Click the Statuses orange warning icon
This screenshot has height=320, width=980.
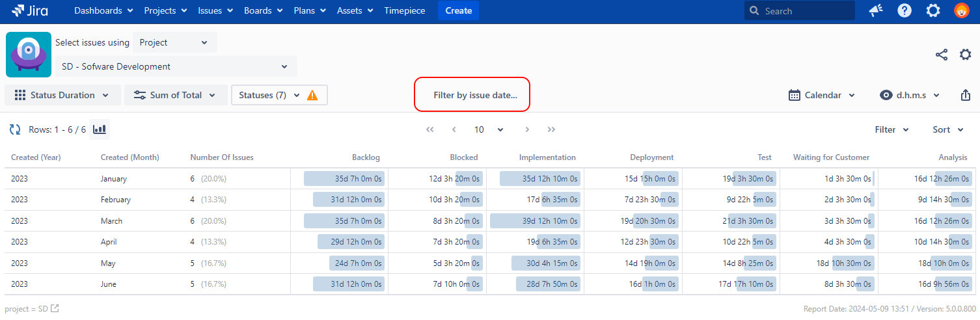point(312,95)
